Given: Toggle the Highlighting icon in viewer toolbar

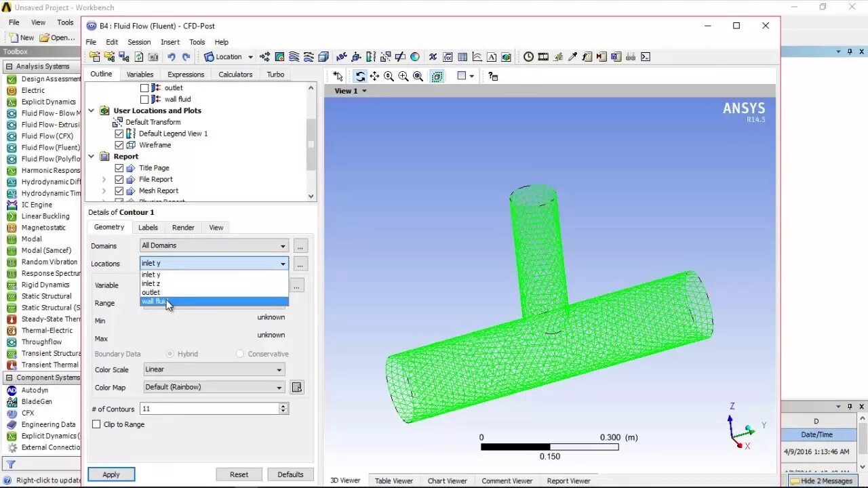Looking at the screenshot, I should click(437, 77).
